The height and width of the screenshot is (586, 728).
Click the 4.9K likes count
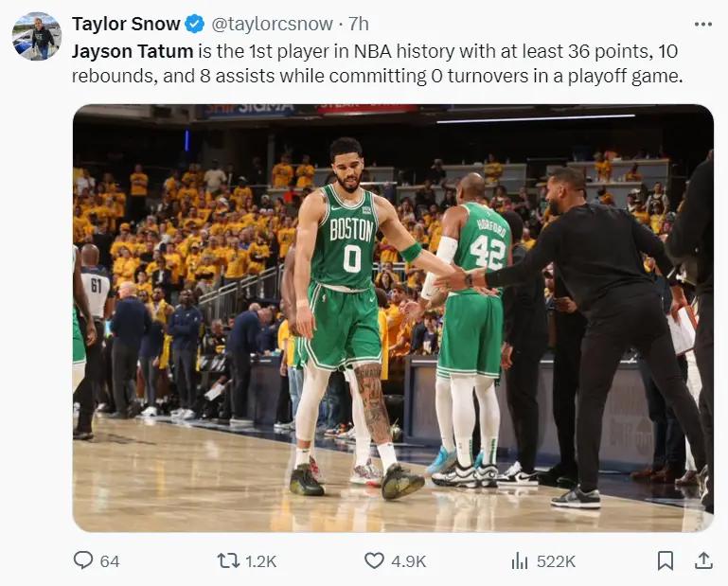point(409,561)
